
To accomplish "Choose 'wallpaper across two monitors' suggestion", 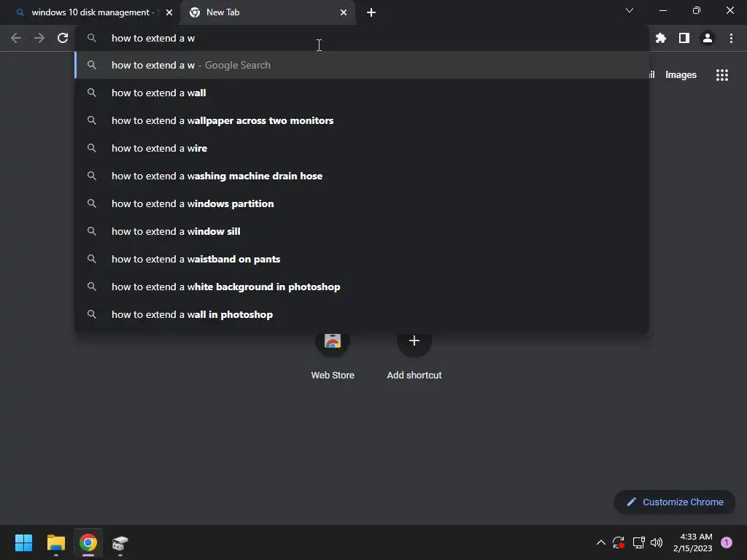I will (362, 120).
